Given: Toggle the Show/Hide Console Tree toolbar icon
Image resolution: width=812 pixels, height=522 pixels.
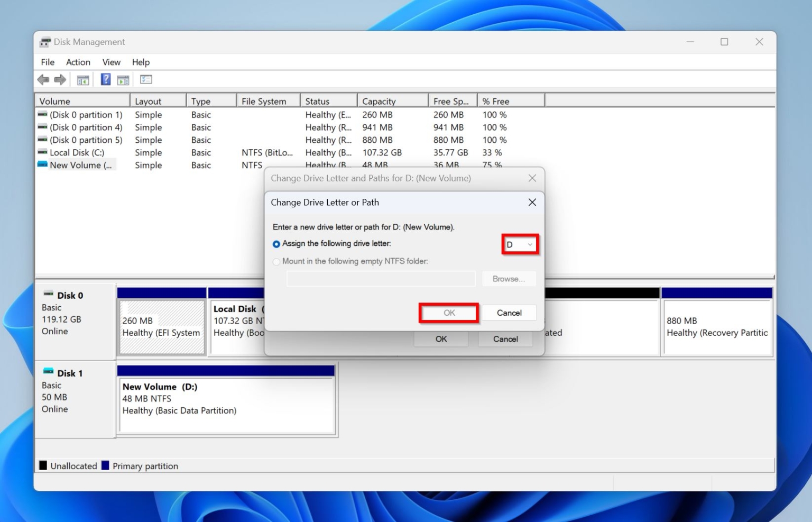Looking at the screenshot, I should pos(82,79).
